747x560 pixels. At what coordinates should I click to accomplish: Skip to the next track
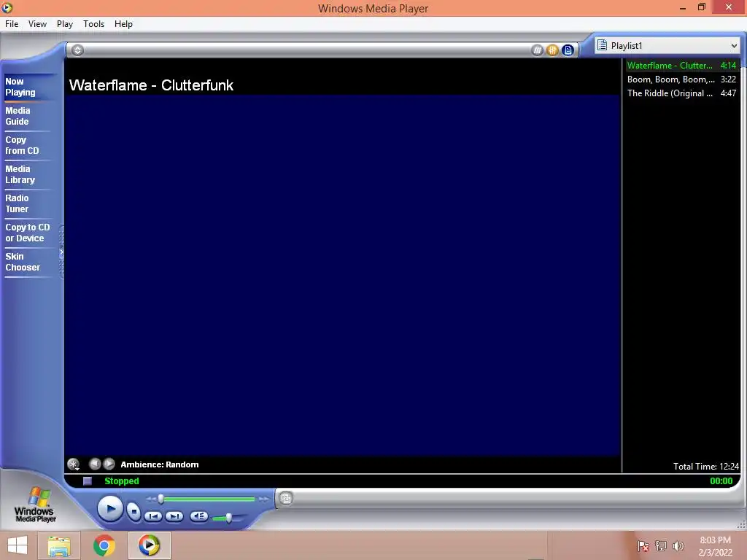174,516
